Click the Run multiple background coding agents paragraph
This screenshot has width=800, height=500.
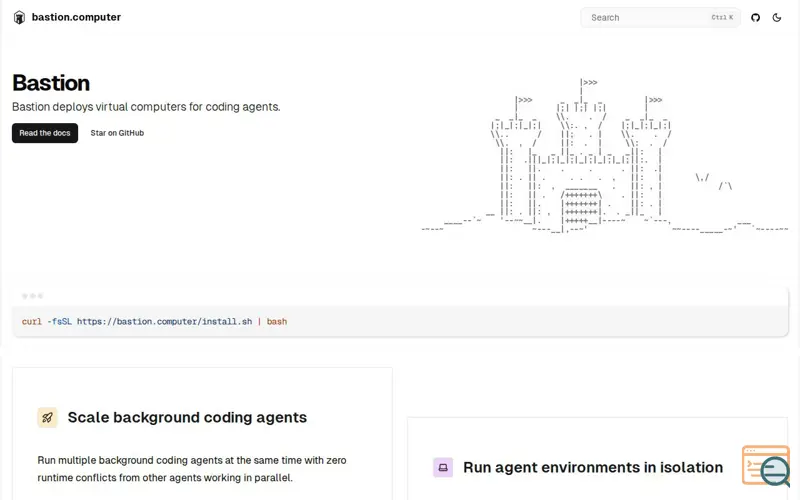[192, 469]
